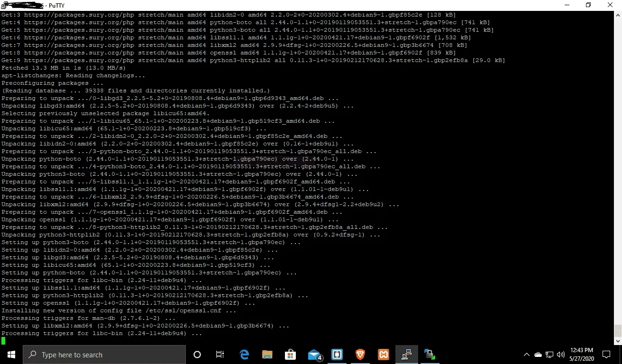
Task: Click the 'Type here to search' box
Action: click(x=104, y=355)
